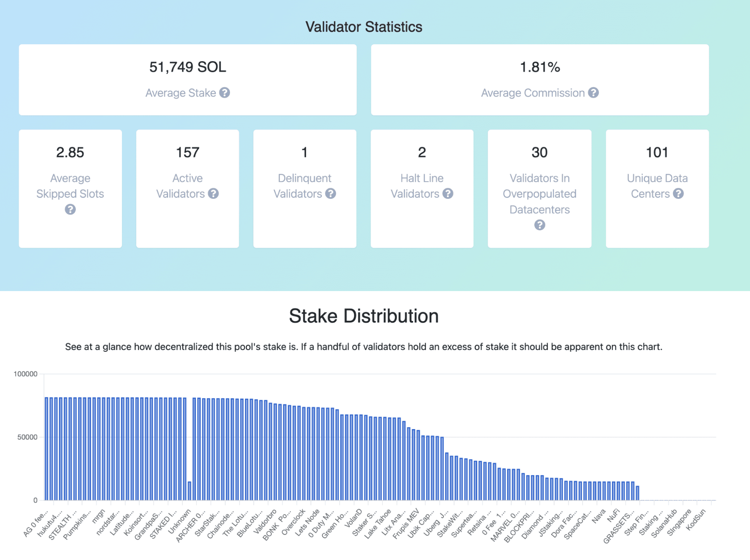Click the unusually short bar among the tall bars
The image size is (750, 560).
pos(189,491)
